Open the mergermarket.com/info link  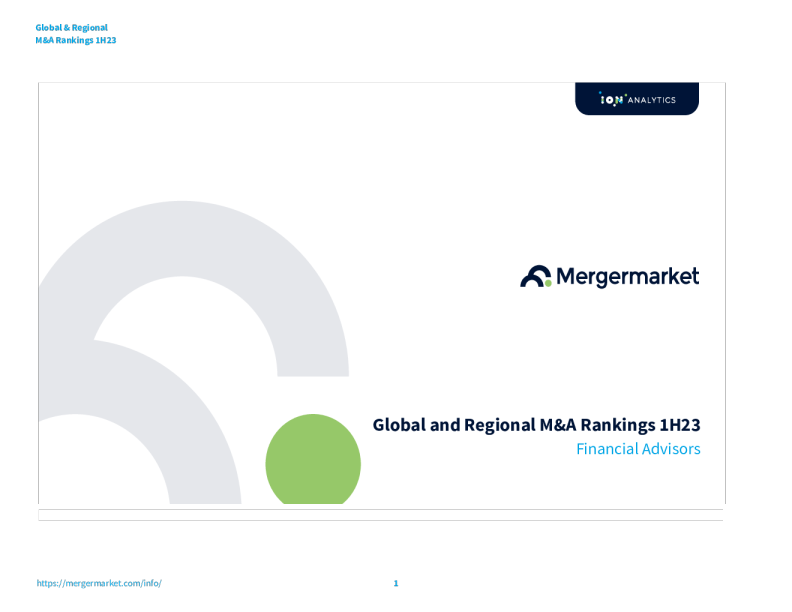pyautogui.click(x=98, y=583)
